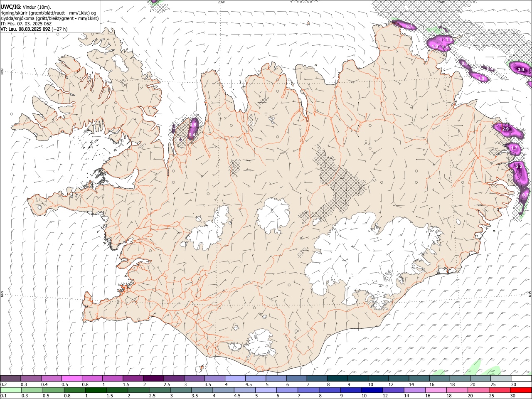532x399 pixels.
Task: Pick the bright red swatch after 30, lower scale
Action: tap(521, 390)
